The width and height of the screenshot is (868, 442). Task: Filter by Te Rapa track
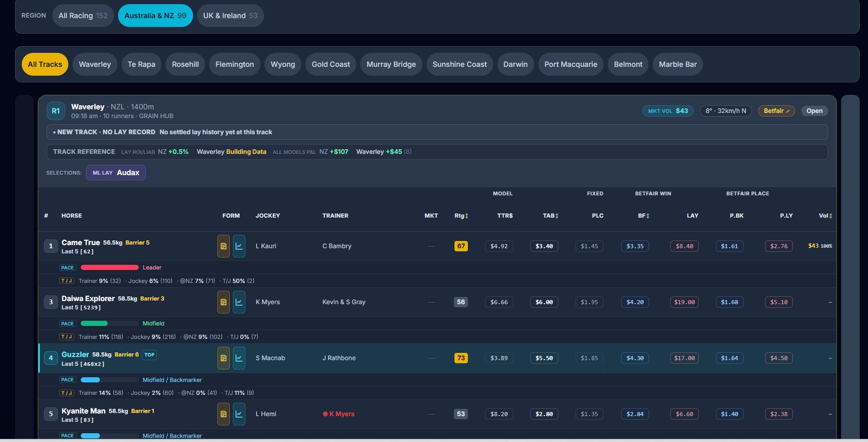(x=141, y=64)
